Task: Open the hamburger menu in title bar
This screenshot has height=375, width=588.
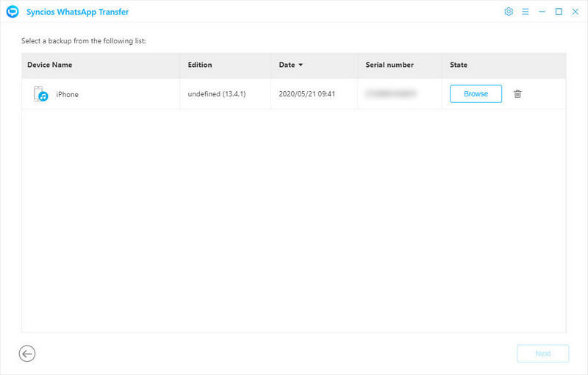Action: pos(526,12)
